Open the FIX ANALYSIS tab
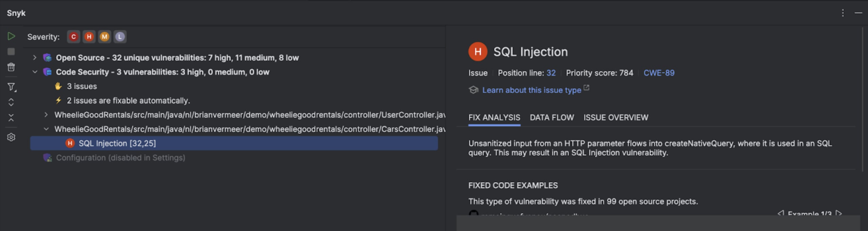The height and width of the screenshot is (231, 868). [x=494, y=118]
